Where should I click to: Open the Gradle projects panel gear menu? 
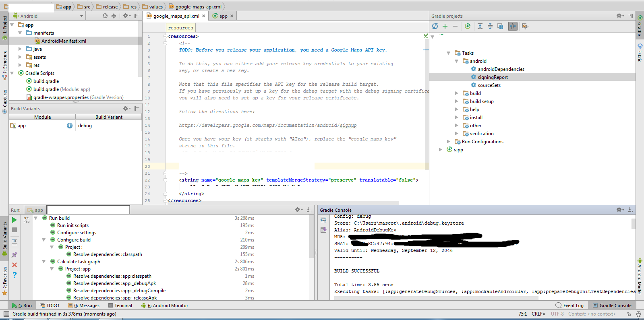coord(620,16)
